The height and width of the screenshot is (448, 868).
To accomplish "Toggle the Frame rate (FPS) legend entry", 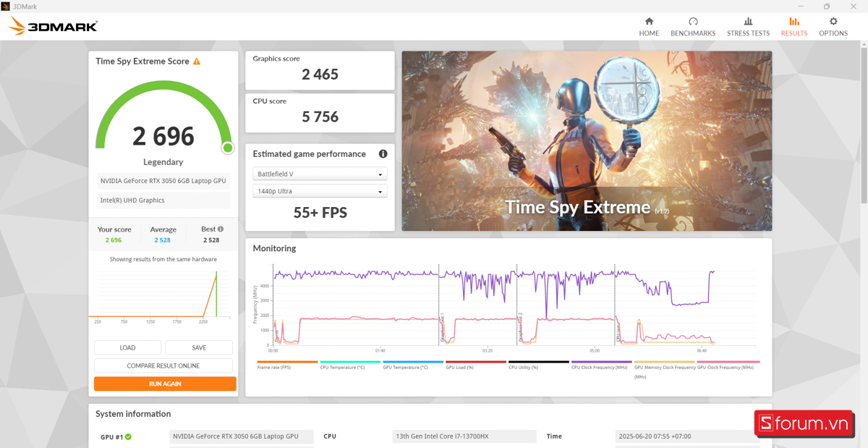I will [287, 367].
